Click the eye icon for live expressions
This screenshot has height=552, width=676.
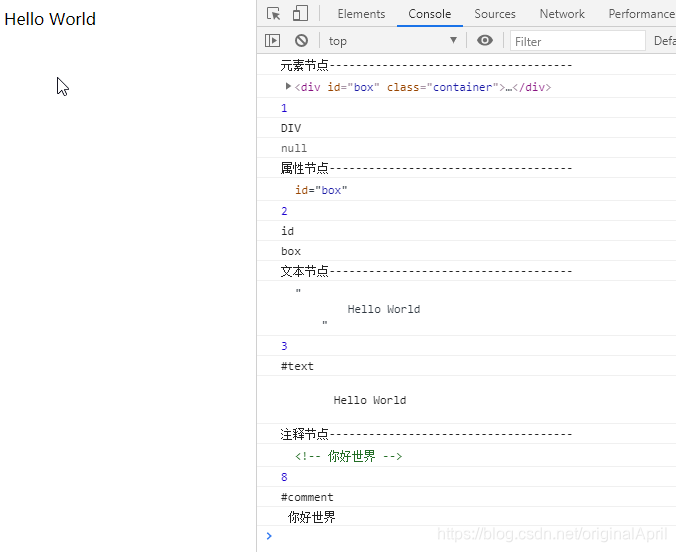click(485, 41)
